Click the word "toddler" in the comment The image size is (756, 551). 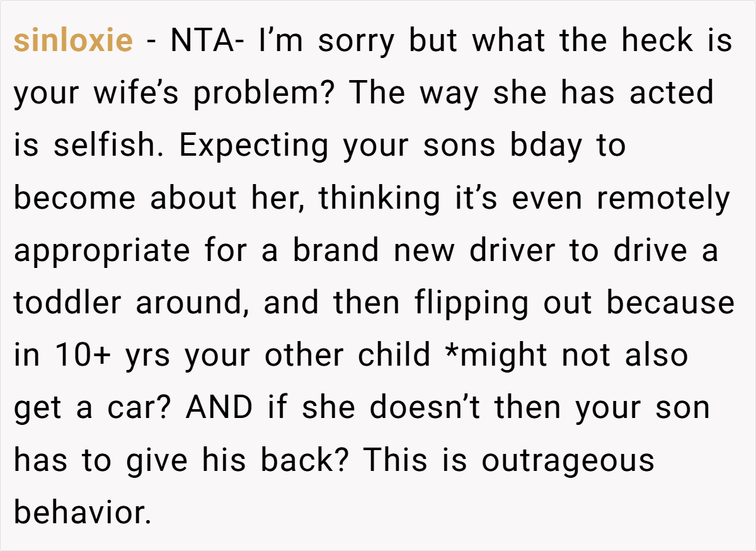pyautogui.click(x=67, y=303)
